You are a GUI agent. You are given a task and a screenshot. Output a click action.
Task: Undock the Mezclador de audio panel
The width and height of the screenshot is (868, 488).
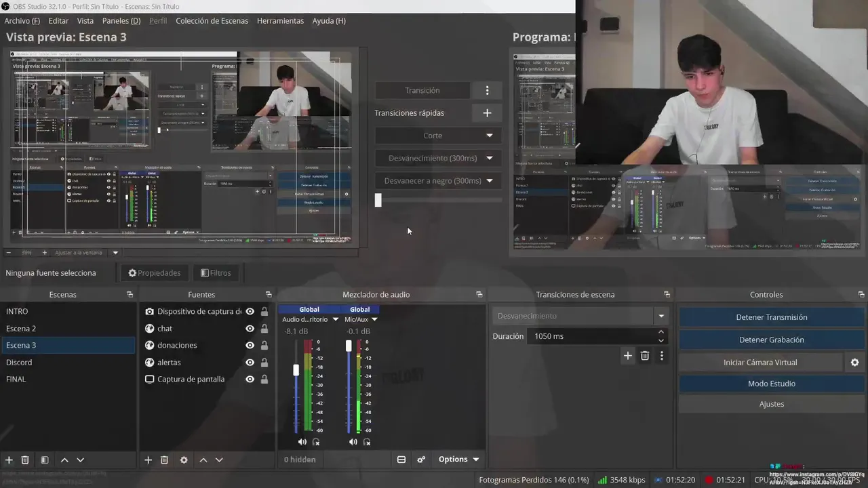point(479,295)
